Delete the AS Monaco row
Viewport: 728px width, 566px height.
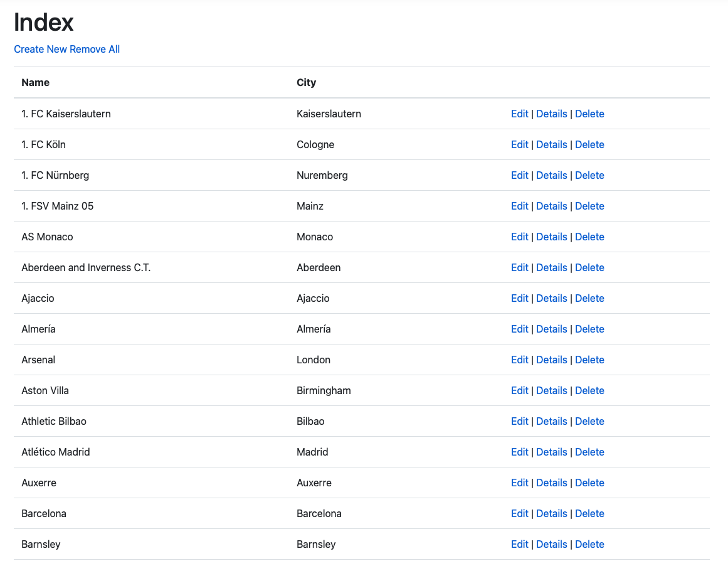pos(589,237)
